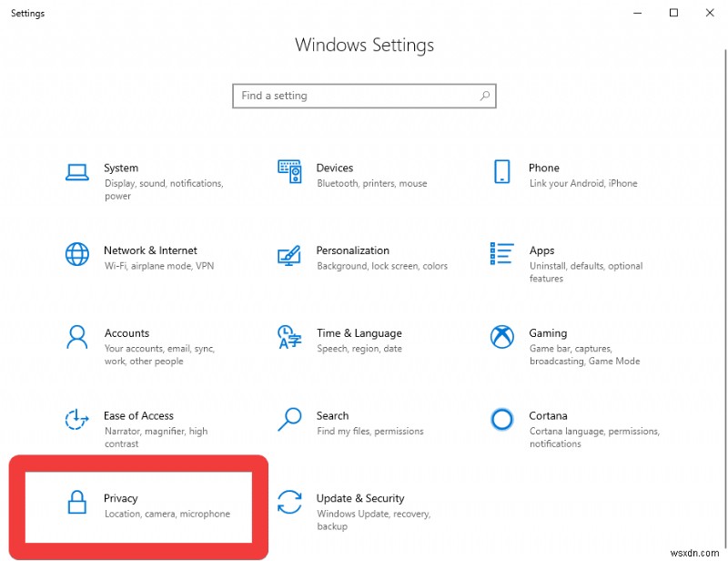Click the magnifier icon in the search box
The image size is (728, 561).
(x=484, y=96)
